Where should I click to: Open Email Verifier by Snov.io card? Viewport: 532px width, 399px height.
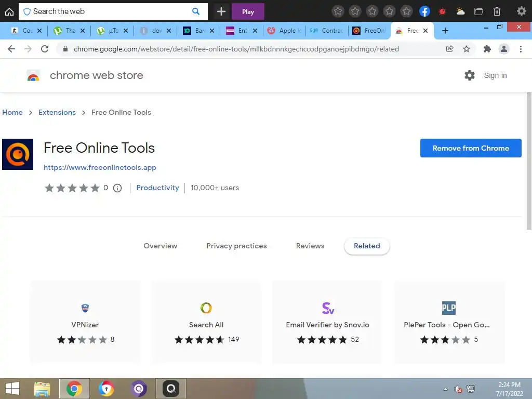click(x=327, y=322)
